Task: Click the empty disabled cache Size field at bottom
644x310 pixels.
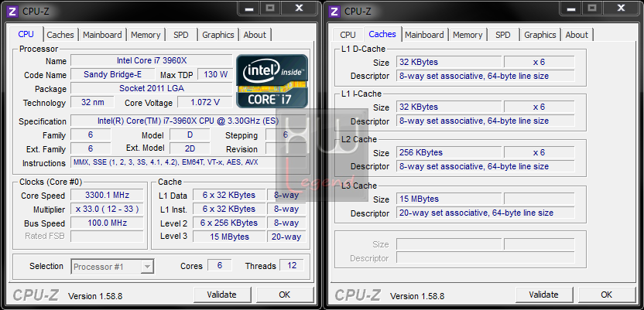Action: (x=449, y=244)
